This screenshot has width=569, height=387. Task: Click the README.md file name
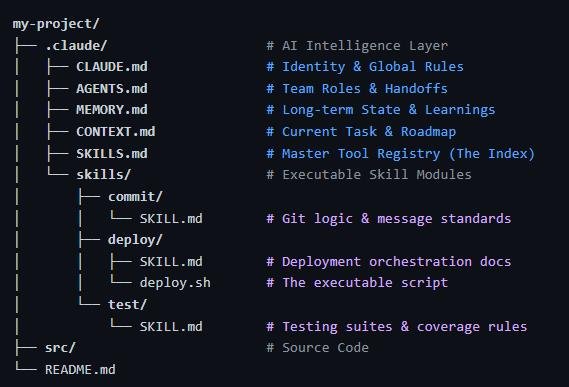point(80,370)
